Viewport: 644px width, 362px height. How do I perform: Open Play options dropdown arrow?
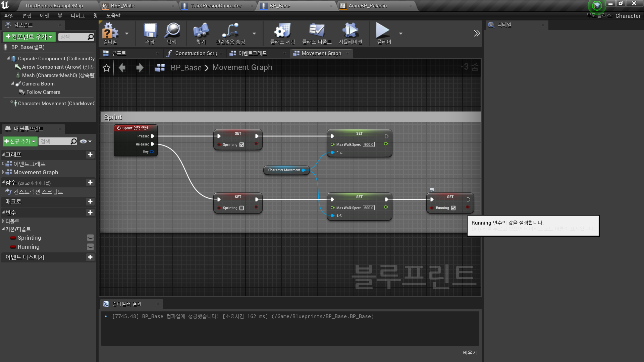[400, 34]
